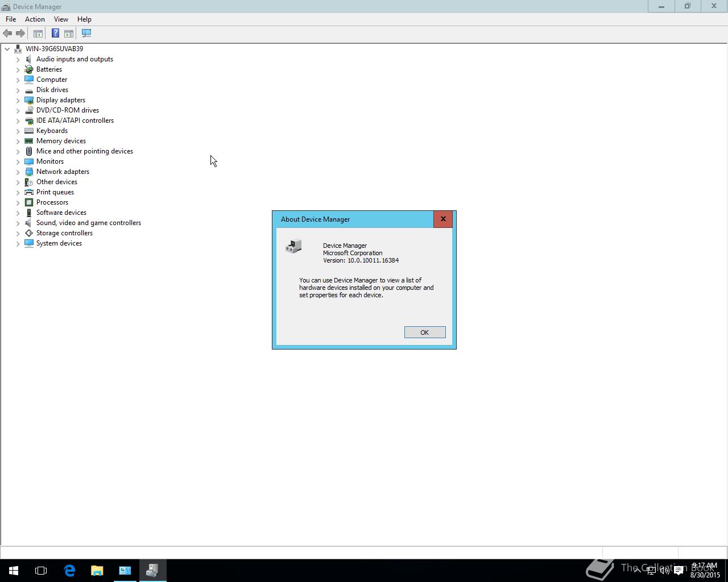Screen dimensions: 728x582
Task: Open the Action Center notification icon
Action: pos(679,571)
